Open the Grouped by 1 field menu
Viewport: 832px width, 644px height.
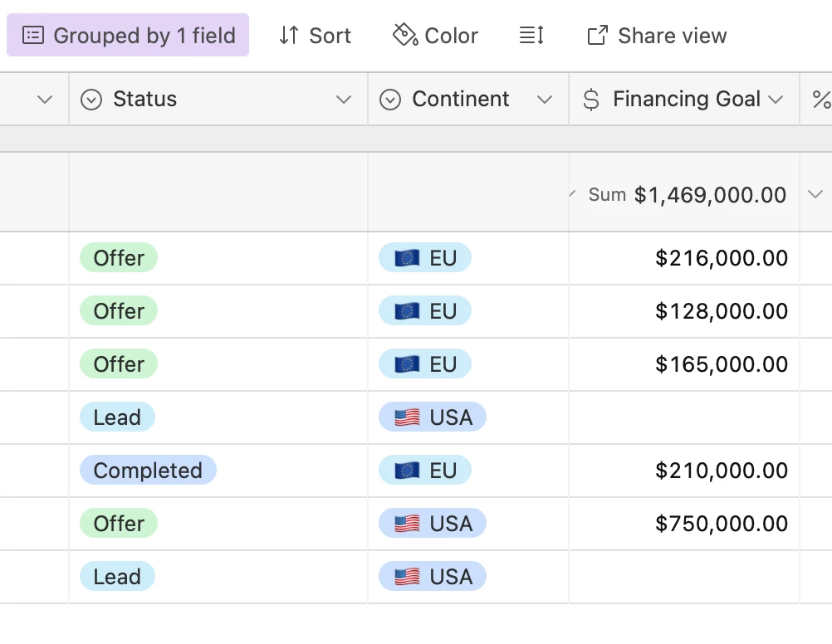(128, 36)
